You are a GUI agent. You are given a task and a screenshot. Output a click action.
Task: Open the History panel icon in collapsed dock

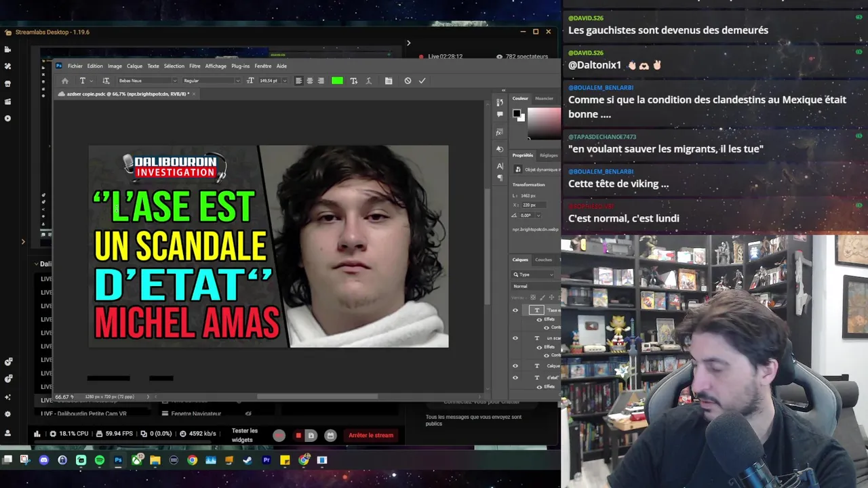500,102
